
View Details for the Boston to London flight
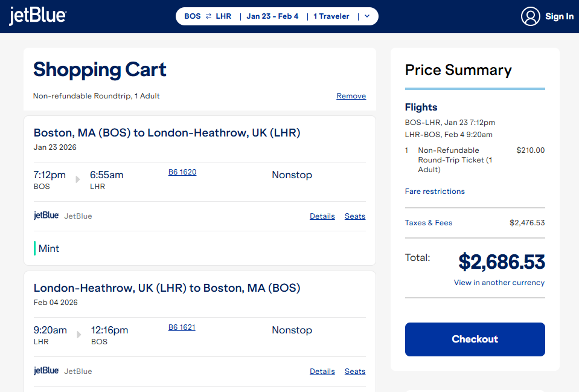click(322, 216)
